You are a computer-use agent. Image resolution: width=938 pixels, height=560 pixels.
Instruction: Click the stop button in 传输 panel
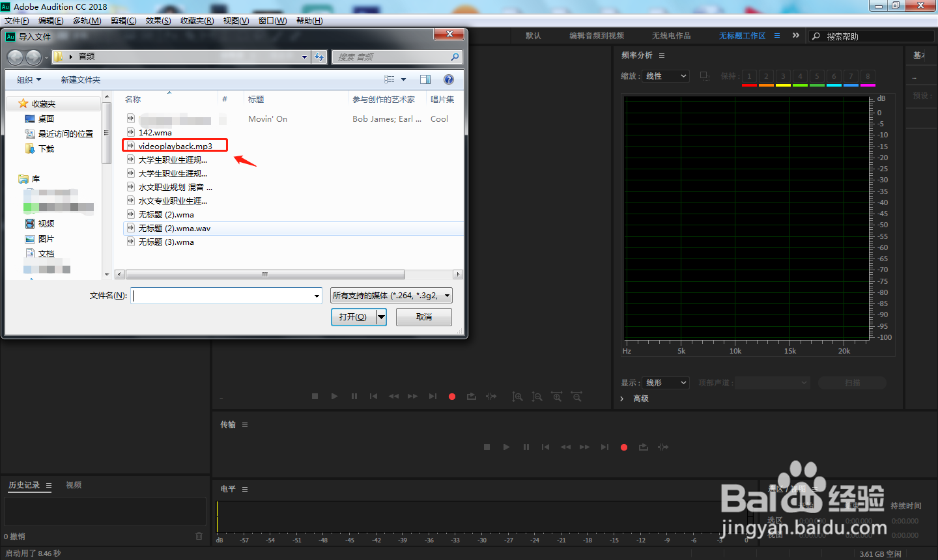pyautogui.click(x=487, y=447)
